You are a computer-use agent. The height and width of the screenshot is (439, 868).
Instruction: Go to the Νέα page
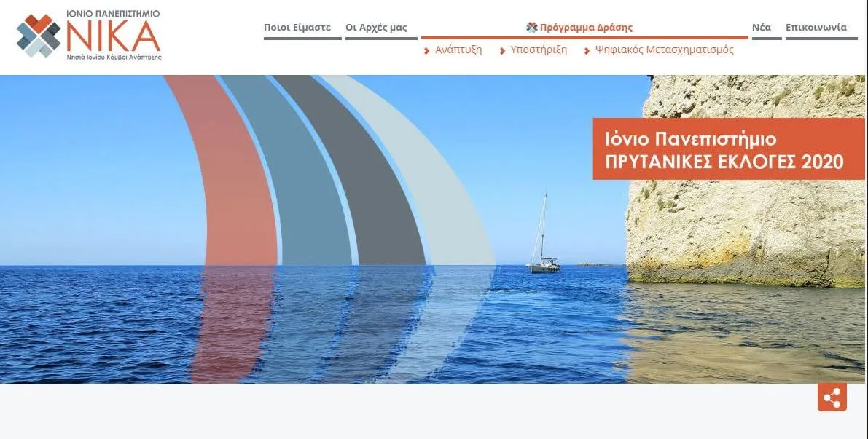pos(762,27)
